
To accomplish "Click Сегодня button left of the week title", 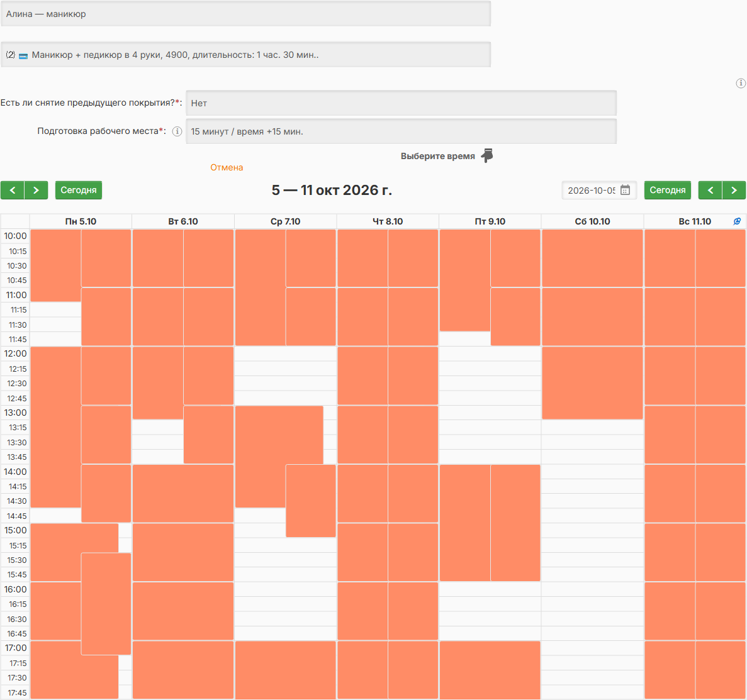I will 79,190.
